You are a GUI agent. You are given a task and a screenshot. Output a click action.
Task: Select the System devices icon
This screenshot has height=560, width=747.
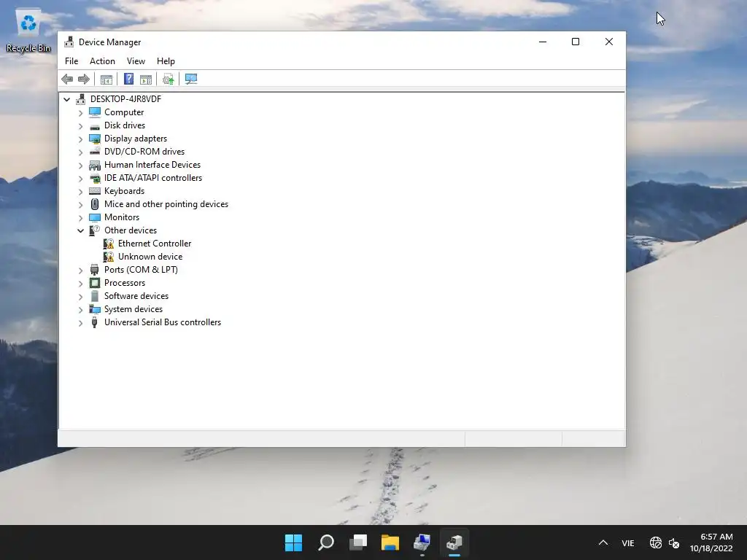click(x=95, y=309)
